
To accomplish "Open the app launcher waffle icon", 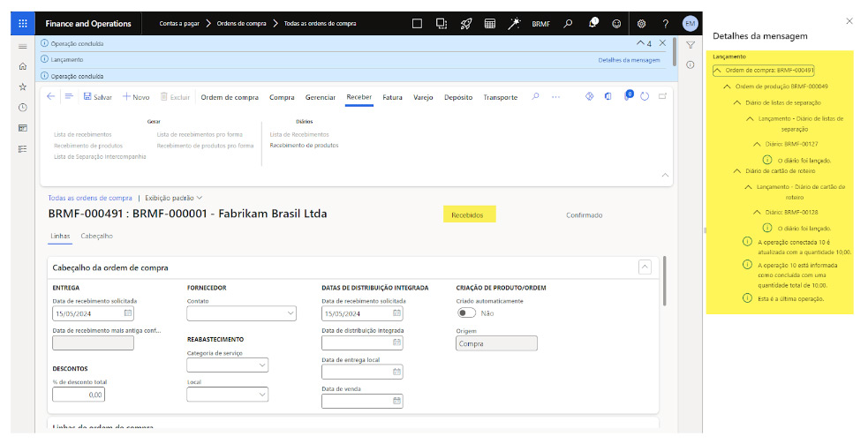I will [x=22, y=24].
